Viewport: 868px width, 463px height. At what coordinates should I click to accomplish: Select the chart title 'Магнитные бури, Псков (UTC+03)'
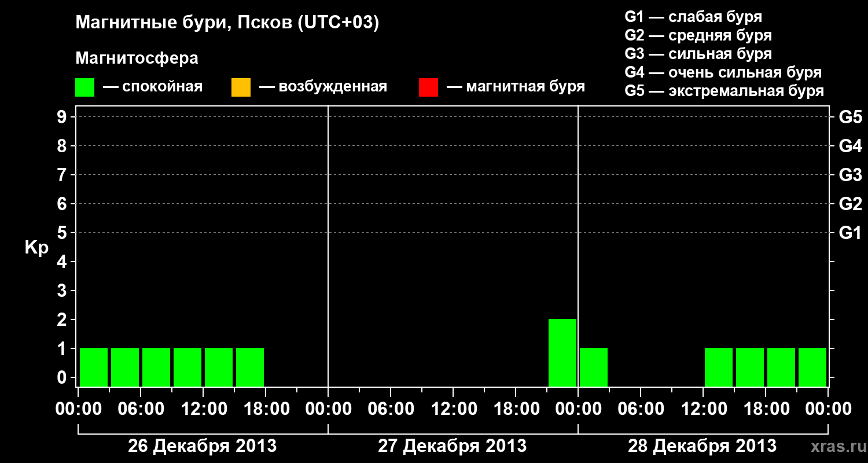tap(227, 23)
